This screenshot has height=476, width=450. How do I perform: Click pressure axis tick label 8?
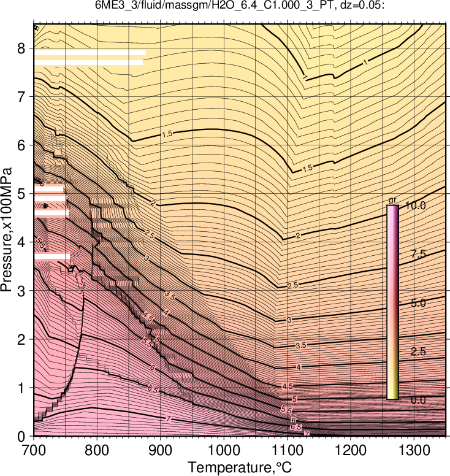(x=21, y=48)
